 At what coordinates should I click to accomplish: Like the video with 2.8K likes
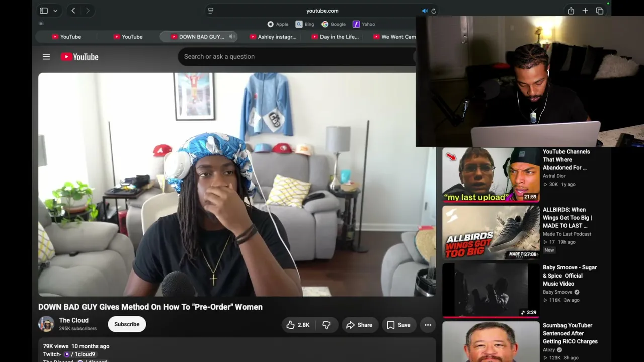coord(297,325)
